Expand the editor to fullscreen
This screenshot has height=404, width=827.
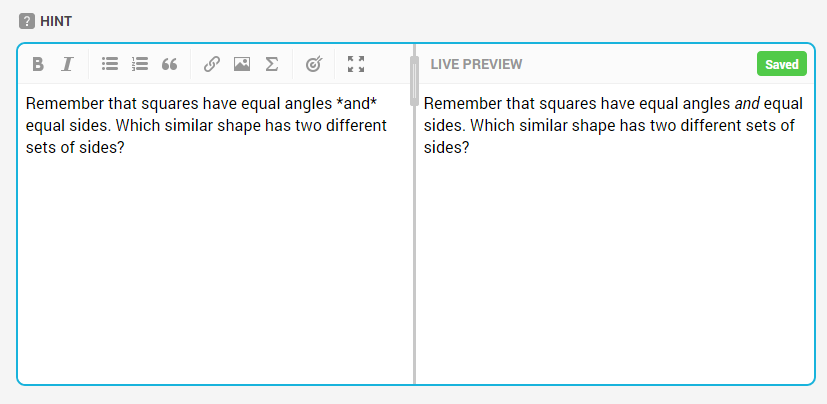[356, 64]
